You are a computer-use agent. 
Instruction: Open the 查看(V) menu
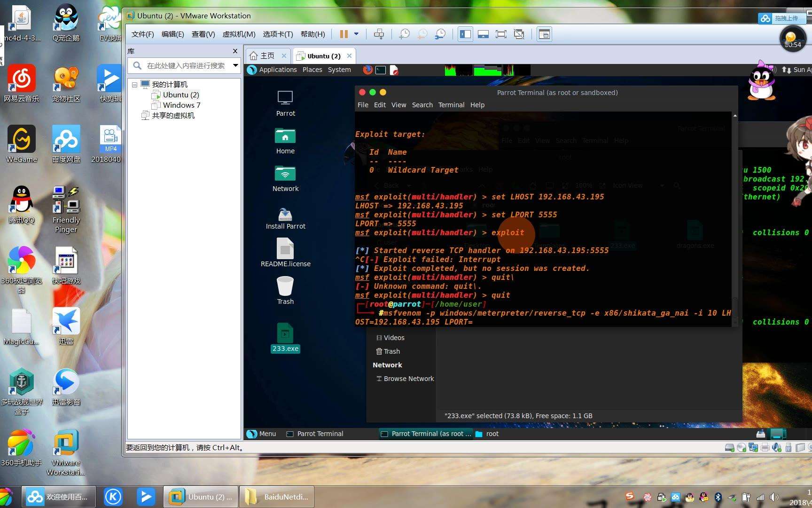[203, 34]
